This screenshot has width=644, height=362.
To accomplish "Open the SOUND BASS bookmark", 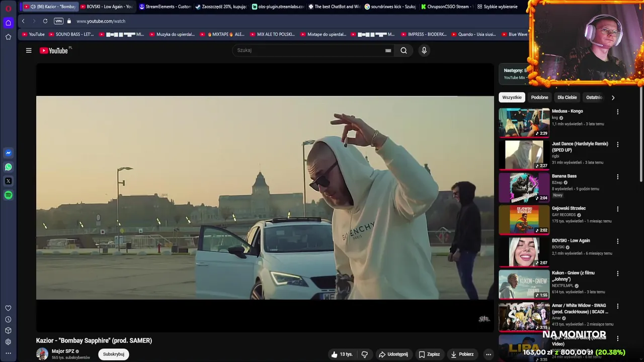I will (71, 34).
